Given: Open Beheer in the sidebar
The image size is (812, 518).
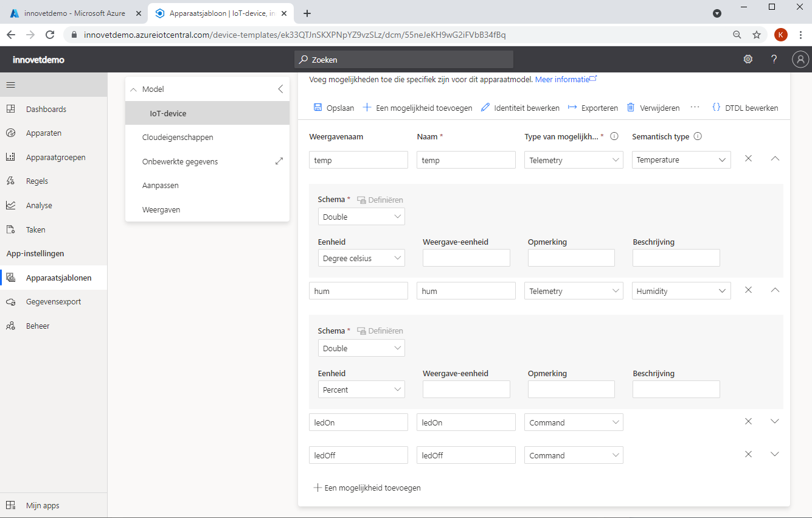Looking at the screenshot, I should pos(54,326).
